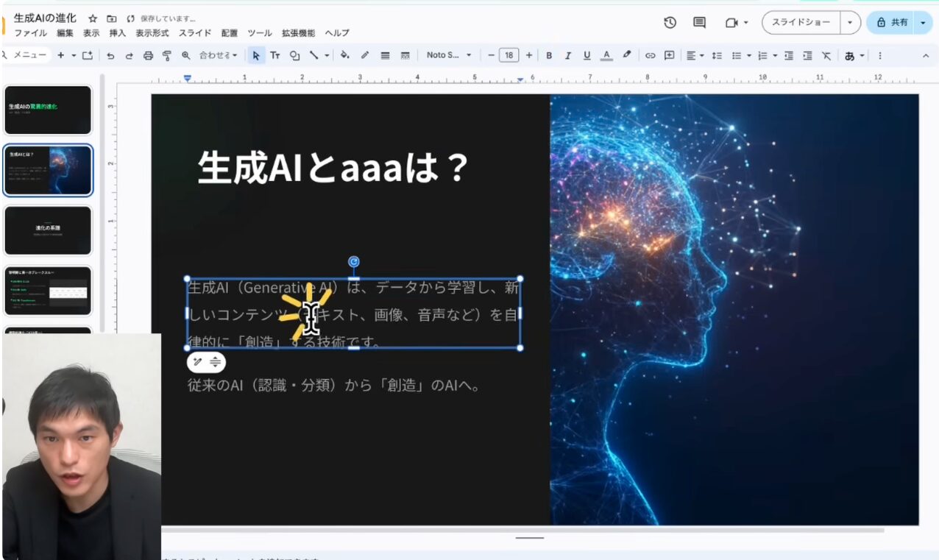Open version history clock icon
This screenshot has height=560, width=939.
point(670,23)
